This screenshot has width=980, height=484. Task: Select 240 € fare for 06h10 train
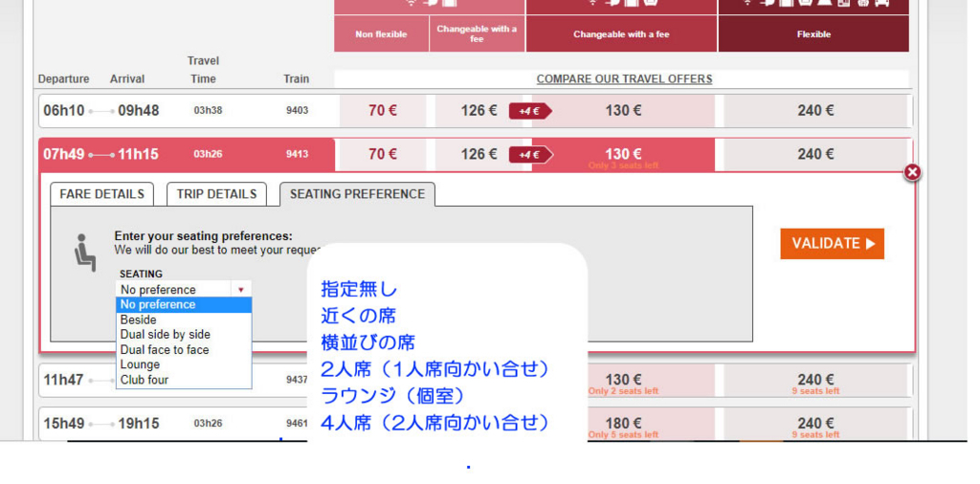pos(815,111)
